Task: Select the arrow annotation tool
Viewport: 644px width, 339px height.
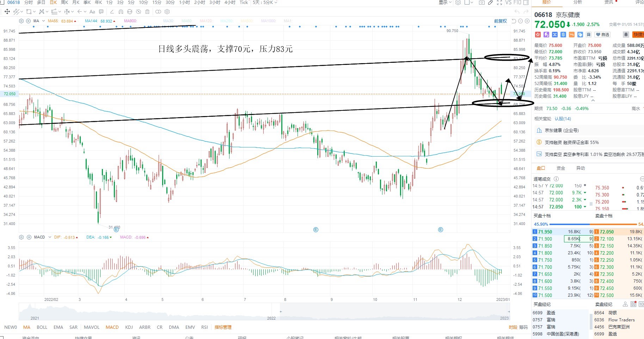Action: click(80, 12)
